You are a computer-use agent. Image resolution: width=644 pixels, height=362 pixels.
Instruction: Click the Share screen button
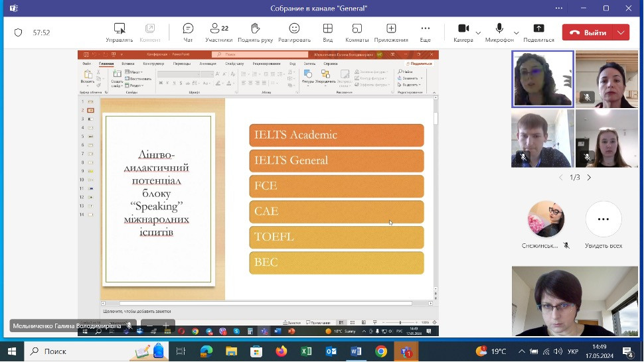(538, 32)
